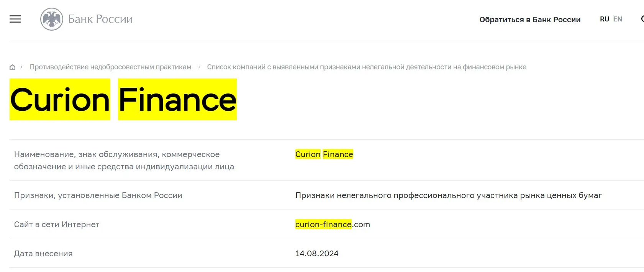Click the highlighted "Curion Finance" table value
This screenshot has height=272, width=644.
click(324, 154)
